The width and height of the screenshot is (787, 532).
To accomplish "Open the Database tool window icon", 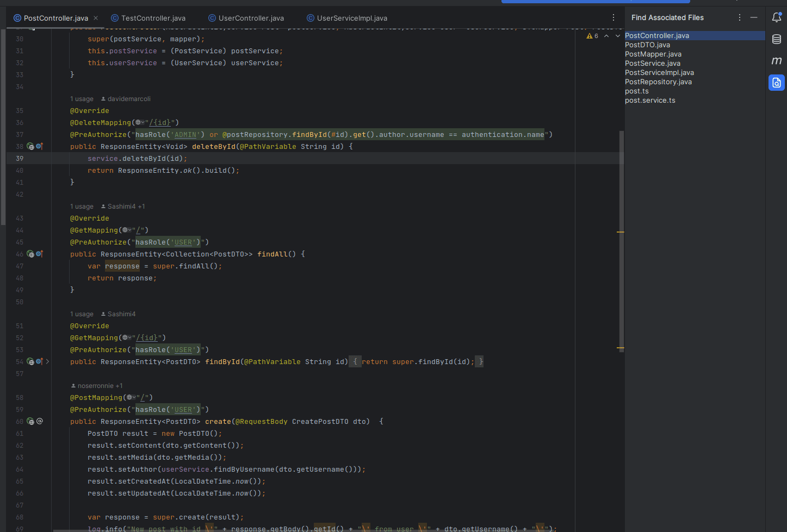I will coord(776,39).
